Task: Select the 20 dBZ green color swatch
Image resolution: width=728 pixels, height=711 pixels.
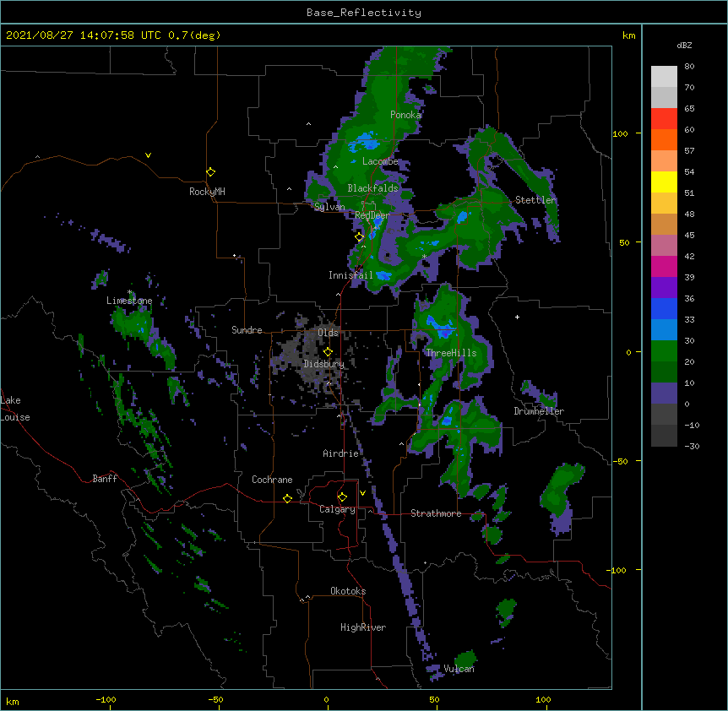Action: (x=664, y=351)
